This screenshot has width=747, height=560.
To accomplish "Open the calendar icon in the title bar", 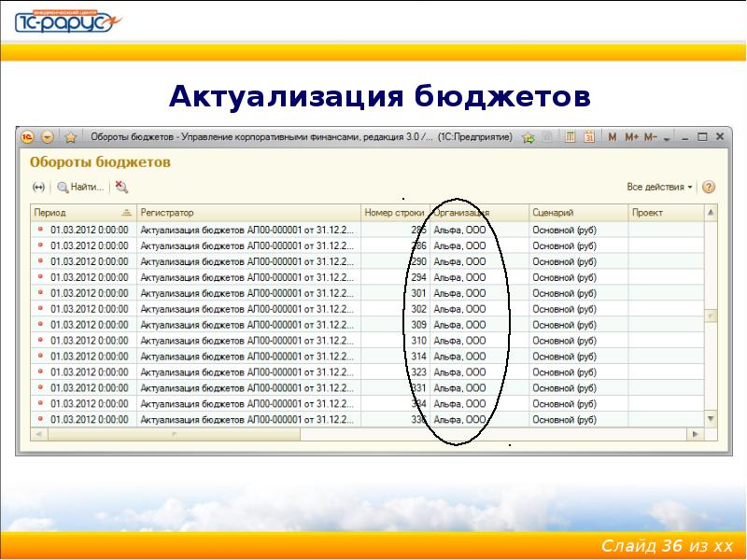I will click(x=587, y=137).
